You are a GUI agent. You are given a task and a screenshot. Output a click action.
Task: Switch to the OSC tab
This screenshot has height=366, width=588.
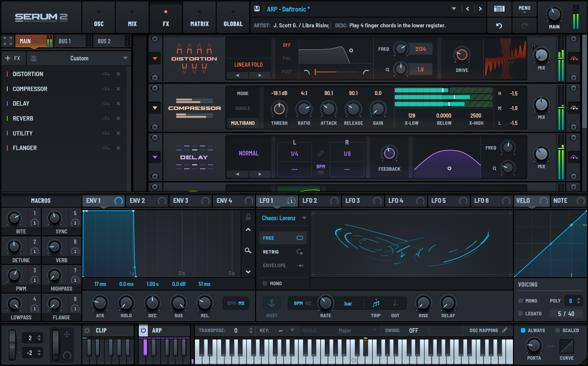click(x=99, y=17)
